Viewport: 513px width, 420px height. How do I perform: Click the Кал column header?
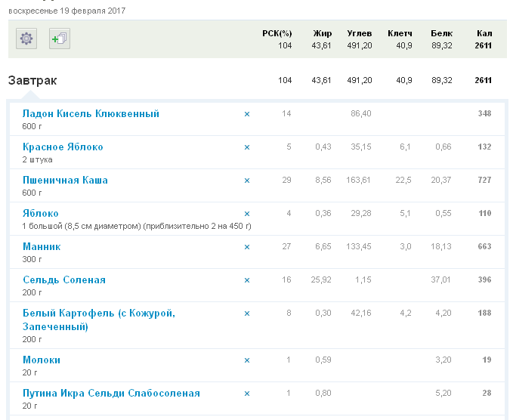point(484,33)
